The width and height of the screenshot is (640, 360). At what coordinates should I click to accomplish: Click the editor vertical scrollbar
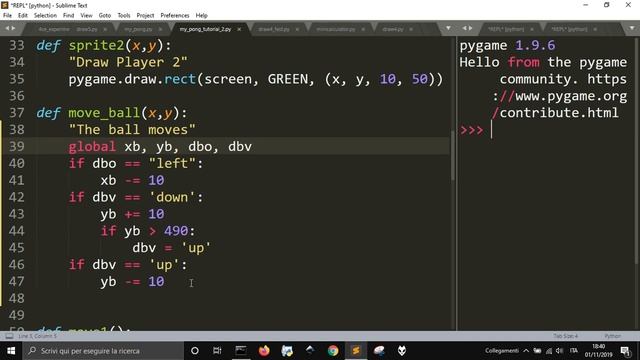(453, 155)
